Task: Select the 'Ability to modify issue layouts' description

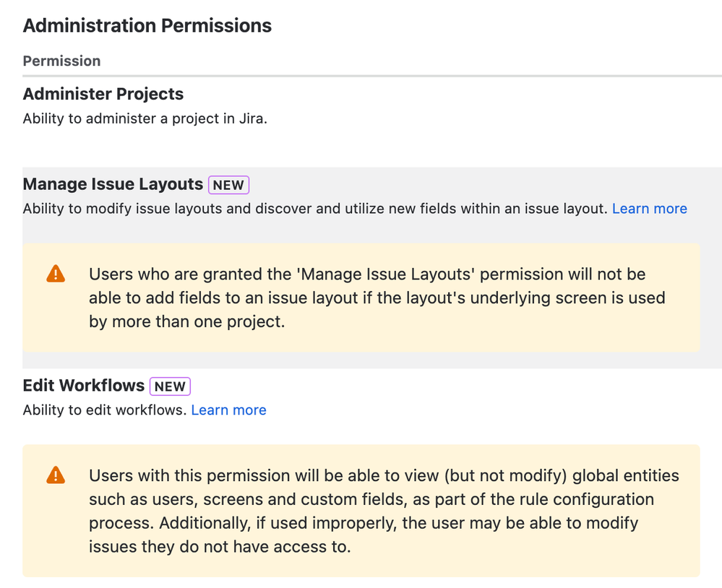Action: point(311,209)
